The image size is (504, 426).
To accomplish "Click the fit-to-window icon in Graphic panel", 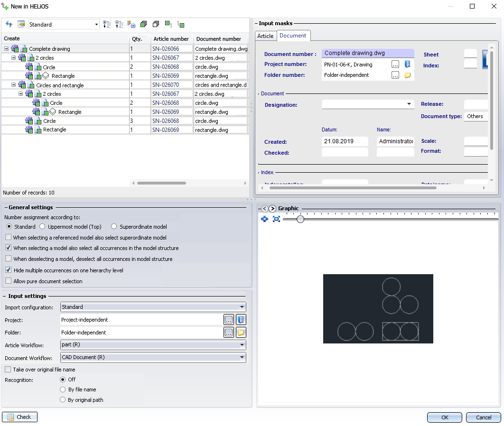I will 277,219.
